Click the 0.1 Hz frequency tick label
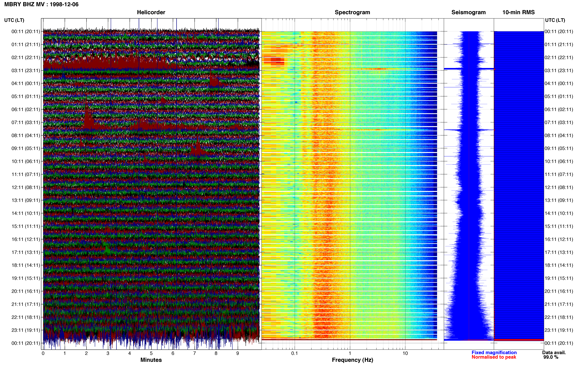Viewport: 588px width, 368px height. [295, 353]
